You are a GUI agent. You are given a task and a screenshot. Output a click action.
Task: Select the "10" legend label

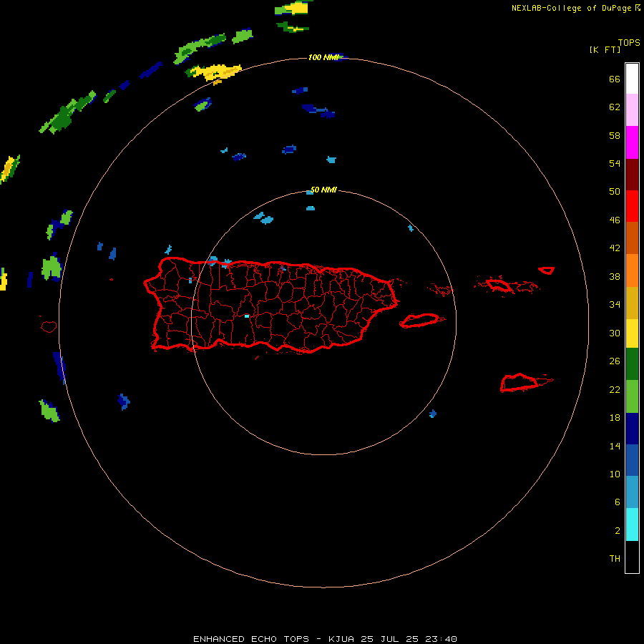[615, 474]
